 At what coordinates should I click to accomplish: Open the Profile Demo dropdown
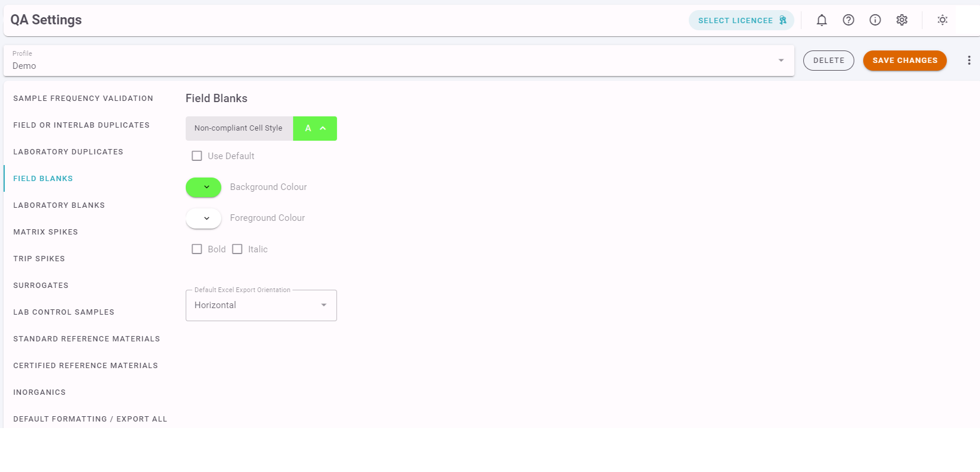[399, 61]
